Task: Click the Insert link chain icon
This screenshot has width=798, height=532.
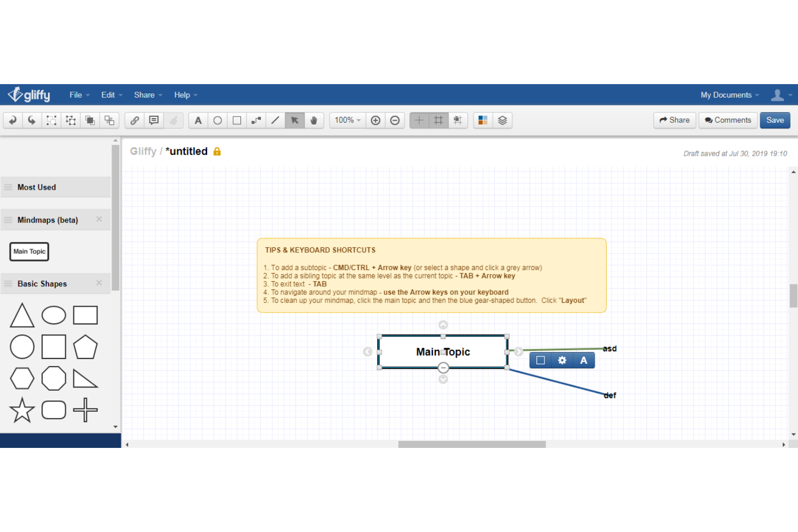Action: coord(135,120)
